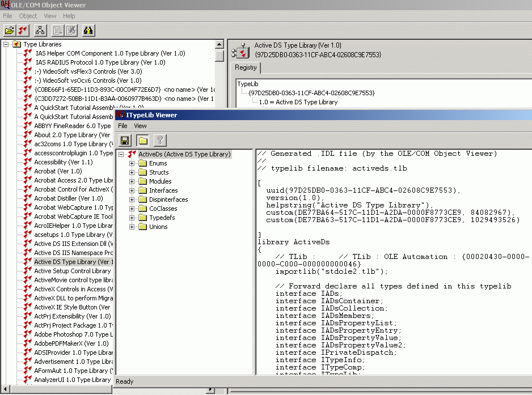Click the TypeLib GUID registry key node

311,93
